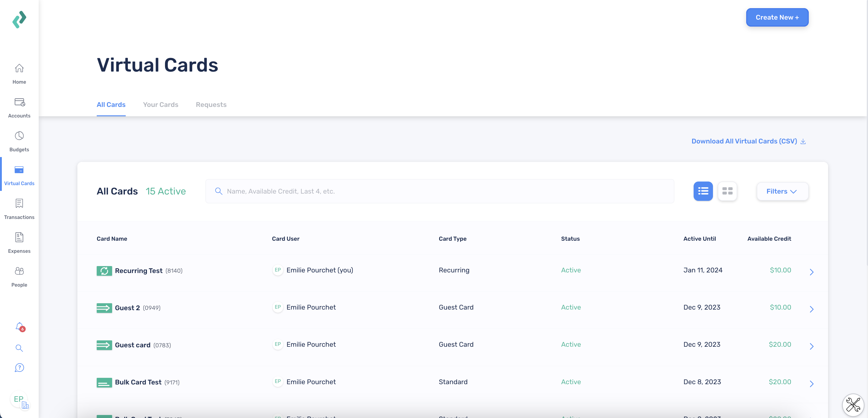Viewport: 868px width, 418px height.
Task: Click Active status in Recurring Test row
Action: pos(571,270)
